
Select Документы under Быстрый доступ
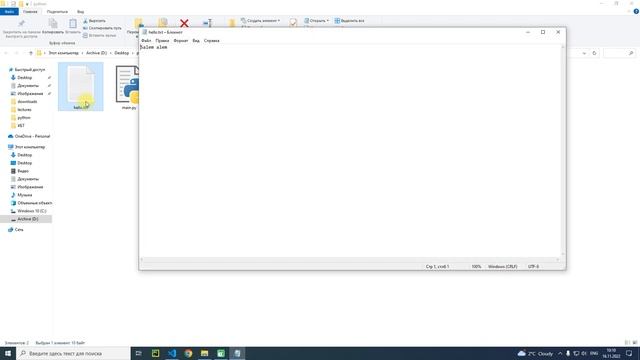[28, 86]
